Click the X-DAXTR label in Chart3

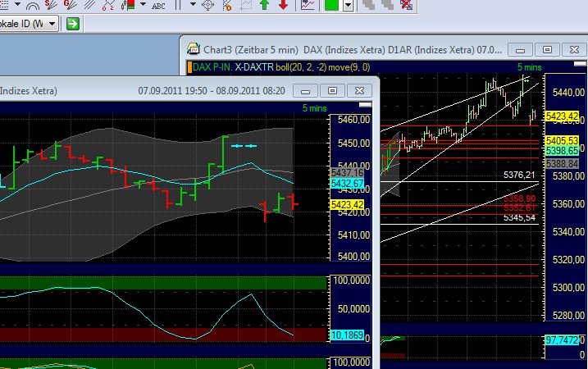(254, 67)
